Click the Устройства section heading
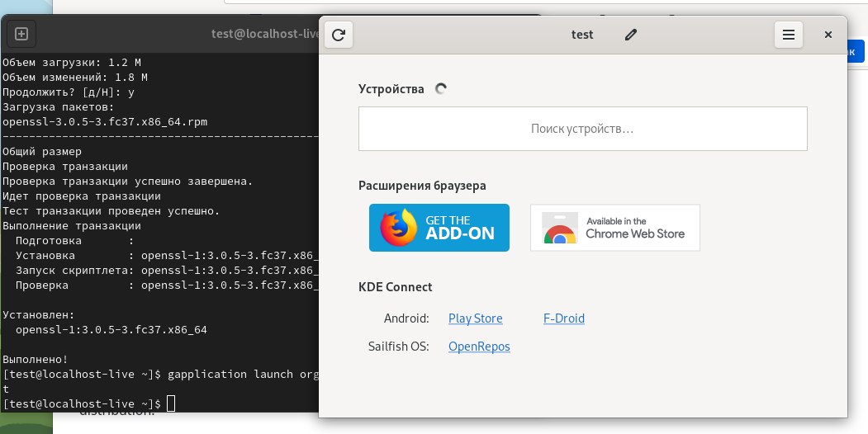This screenshot has width=868, height=434. tap(391, 89)
